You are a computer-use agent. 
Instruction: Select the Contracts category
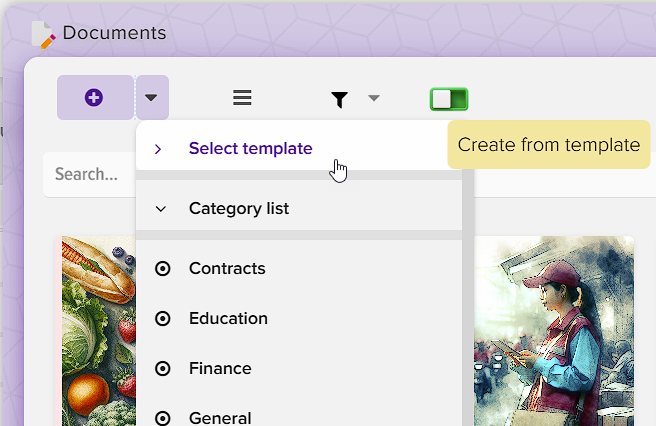299,268
